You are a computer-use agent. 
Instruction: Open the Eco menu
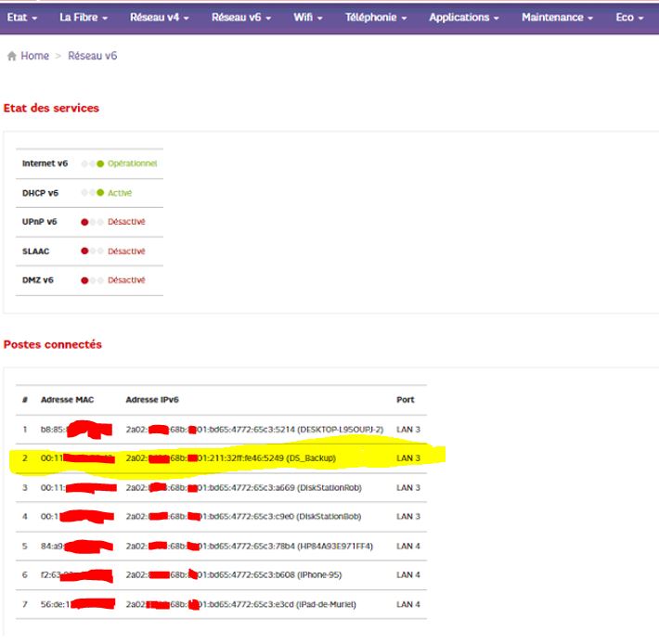(629, 18)
